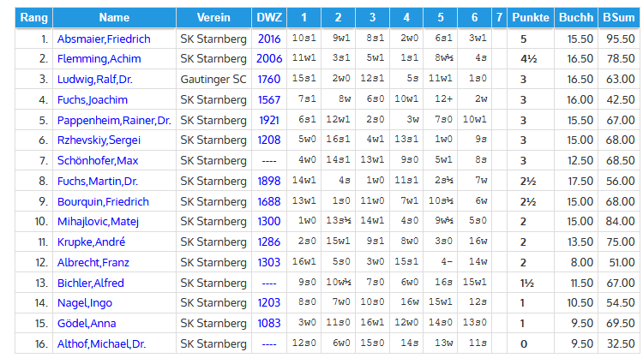This screenshot has height=364, width=643.
Task: Select the Punkte column header
Action: point(529,17)
